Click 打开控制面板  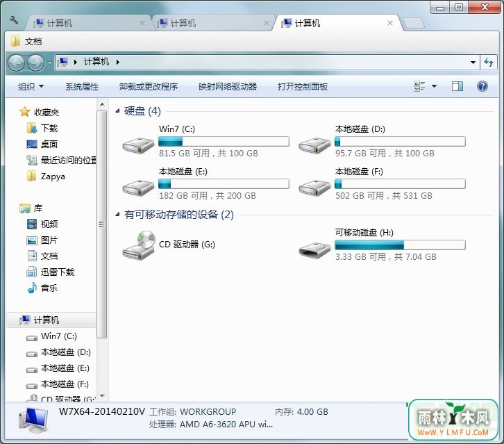click(x=303, y=87)
